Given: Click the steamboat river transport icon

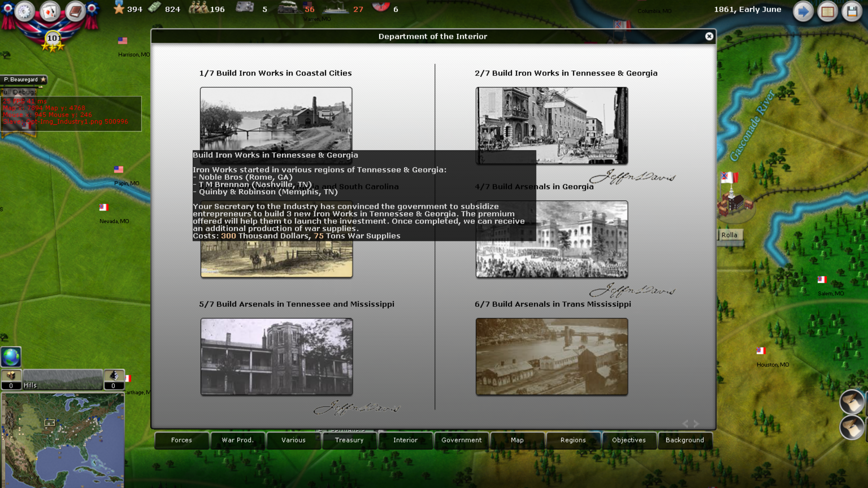Looking at the screenshot, I should [335, 8].
